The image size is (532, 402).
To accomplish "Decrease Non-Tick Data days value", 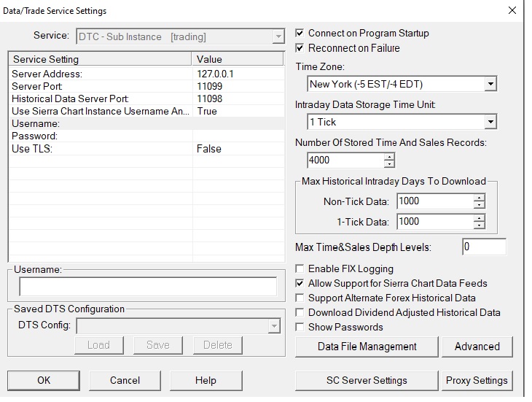I will [479, 205].
